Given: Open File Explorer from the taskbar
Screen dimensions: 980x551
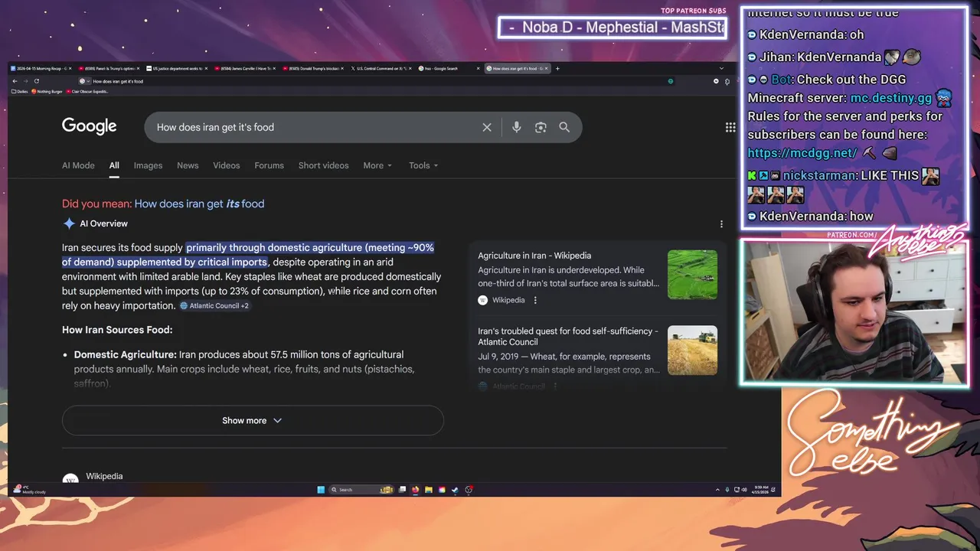Looking at the screenshot, I should 429,490.
